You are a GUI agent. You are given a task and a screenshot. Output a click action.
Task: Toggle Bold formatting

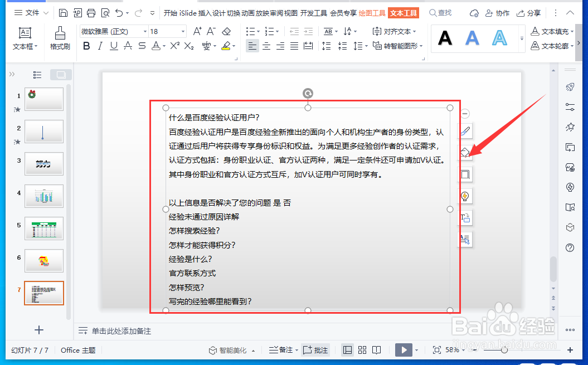tap(86, 46)
